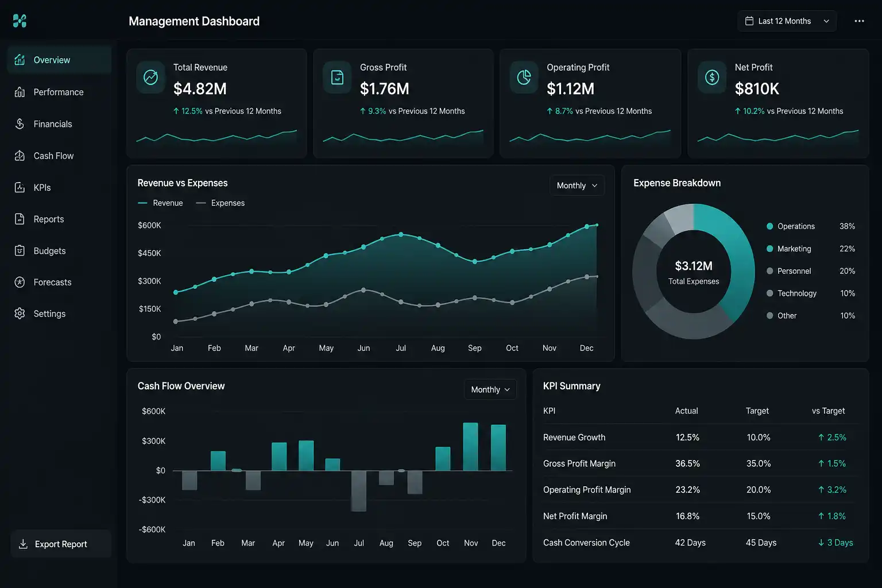The image size is (882, 588).
Task: Click the Gross Profit document icon
Action: coord(338,78)
